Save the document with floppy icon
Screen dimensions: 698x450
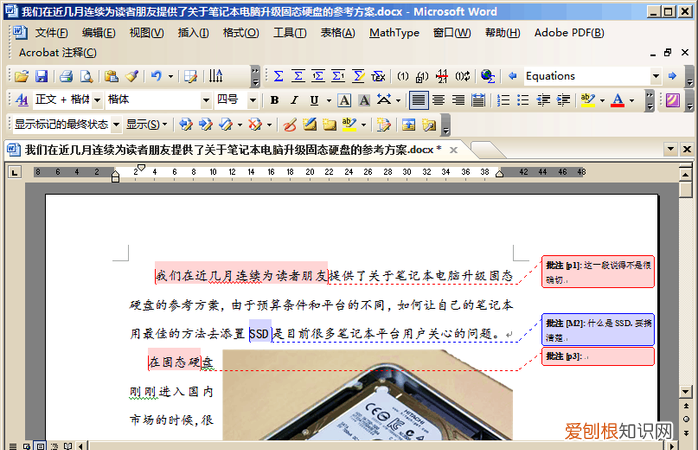tap(41, 76)
